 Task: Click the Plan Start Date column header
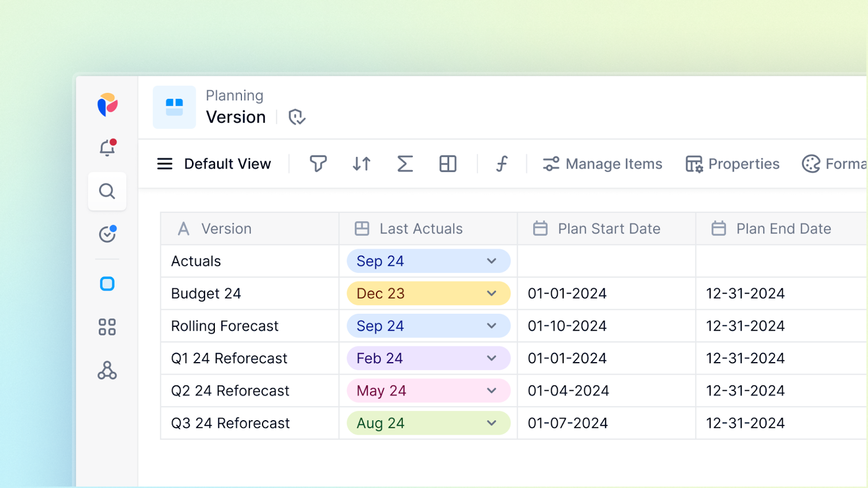pos(607,229)
